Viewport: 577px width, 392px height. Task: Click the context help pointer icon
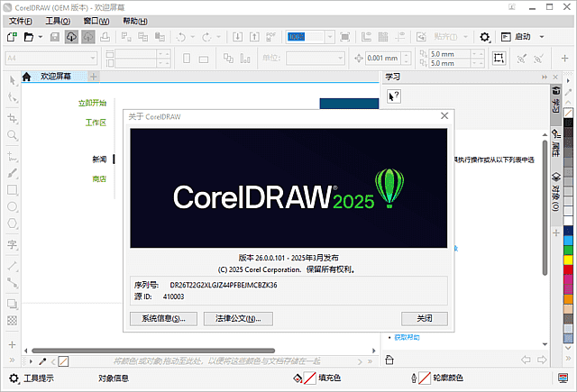tap(394, 96)
